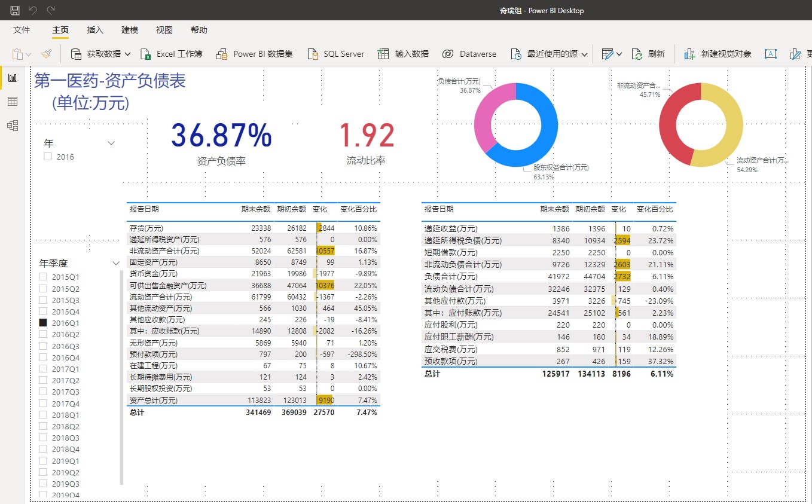The width and height of the screenshot is (812, 504).
Task: Switch to Data table view in sidebar
Action: pyautogui.click(x=12, y=102)
